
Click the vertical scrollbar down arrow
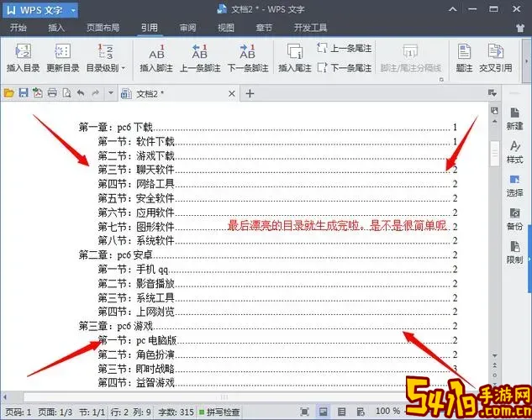(495, 355)
